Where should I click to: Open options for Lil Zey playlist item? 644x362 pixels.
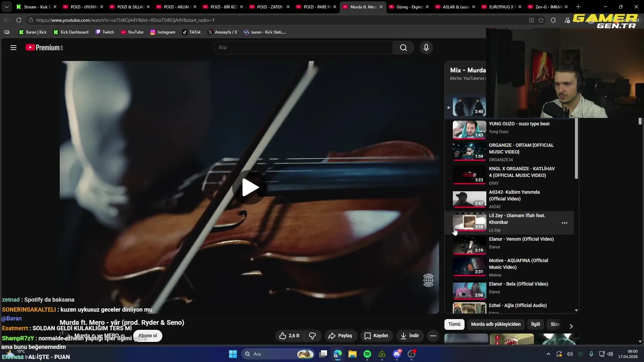(x=565, y=223)
